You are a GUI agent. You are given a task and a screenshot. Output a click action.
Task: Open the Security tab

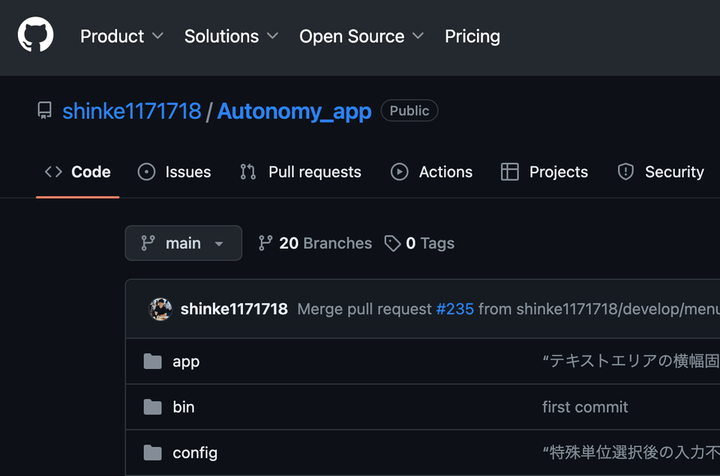click(661, 172)
